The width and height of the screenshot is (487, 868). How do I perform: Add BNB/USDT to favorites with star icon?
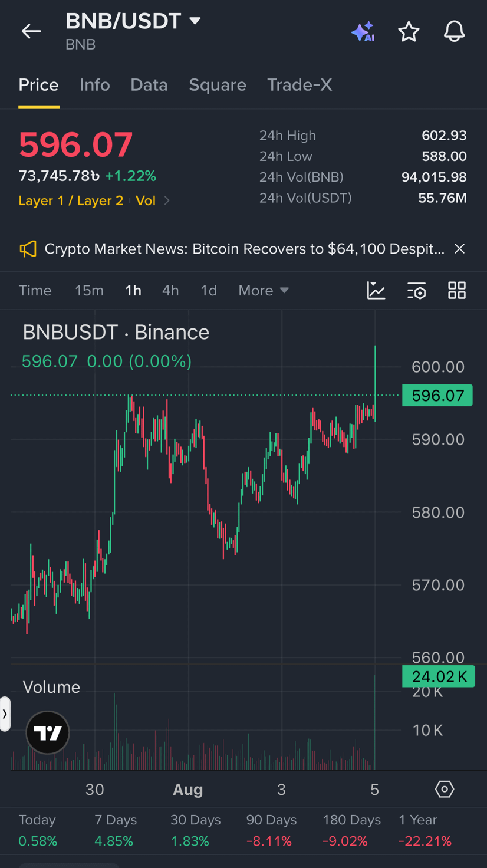(409, 31)
